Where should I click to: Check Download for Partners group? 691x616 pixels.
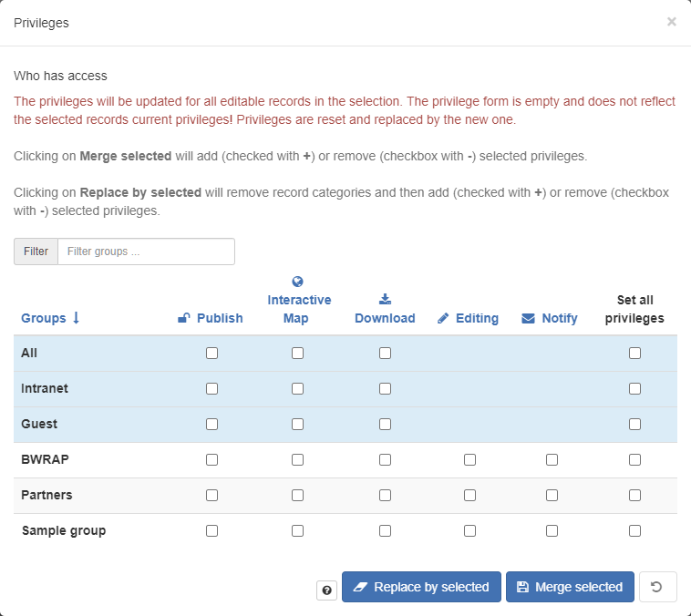coord(386,496)
